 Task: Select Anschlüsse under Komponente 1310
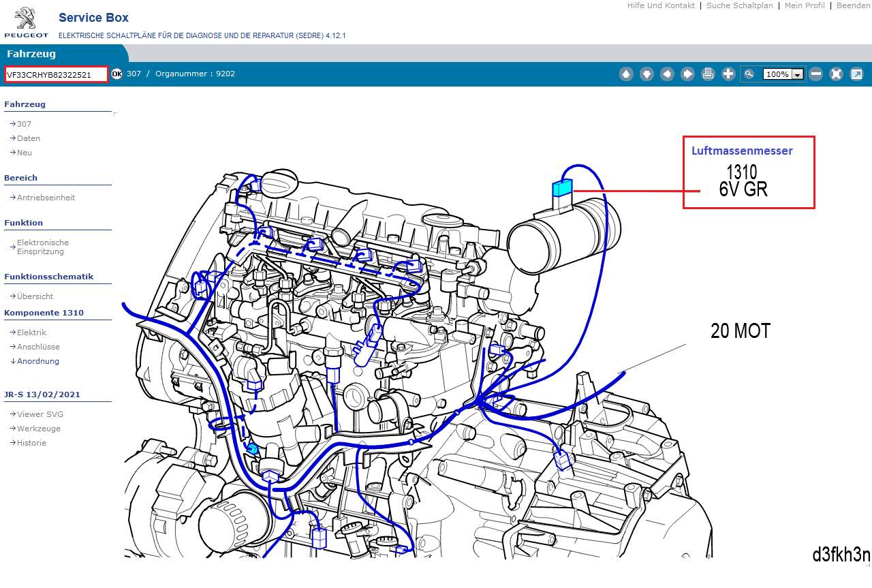click(38, 347)
